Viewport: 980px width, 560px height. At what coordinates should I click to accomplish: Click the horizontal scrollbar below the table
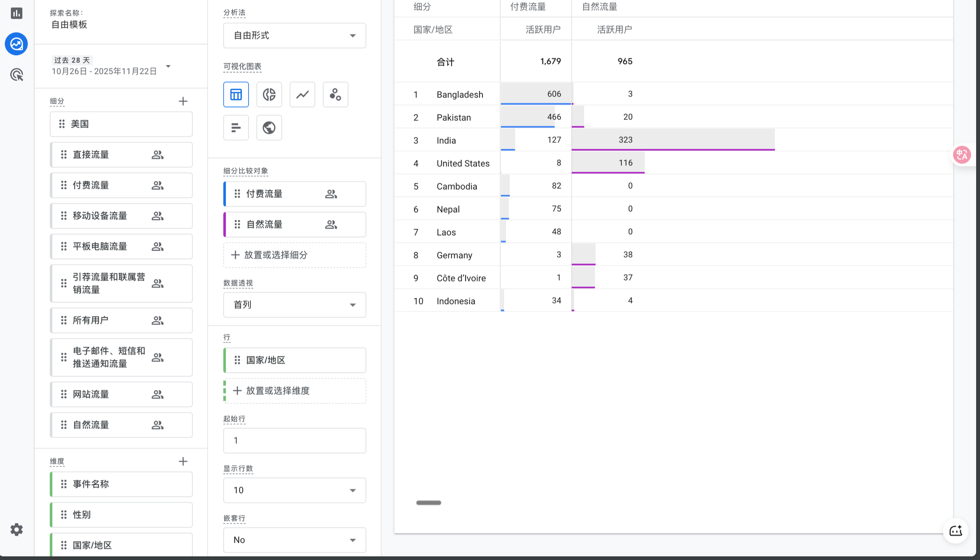click(x=428, y=503)
